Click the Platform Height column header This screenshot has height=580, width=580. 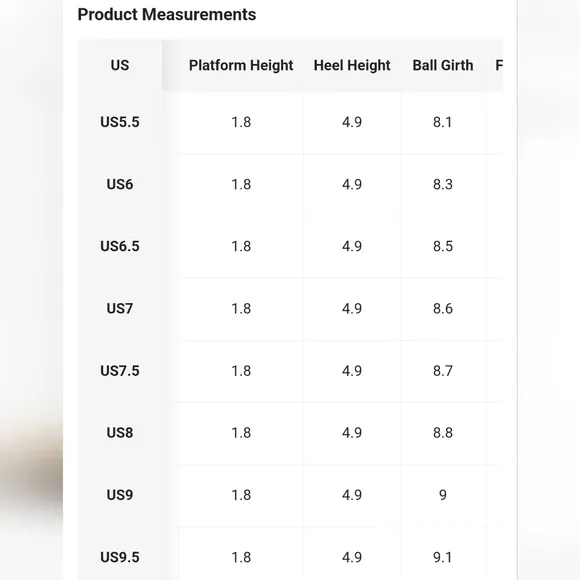point(241,65)
